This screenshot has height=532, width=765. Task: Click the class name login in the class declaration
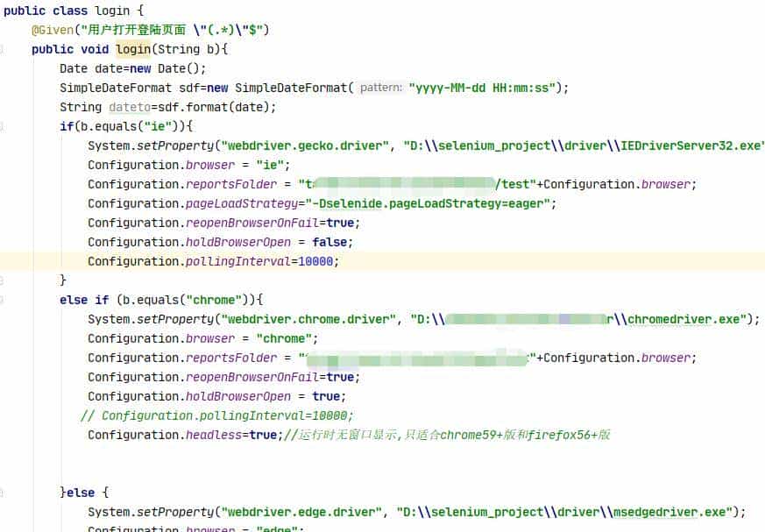point(112,11)
